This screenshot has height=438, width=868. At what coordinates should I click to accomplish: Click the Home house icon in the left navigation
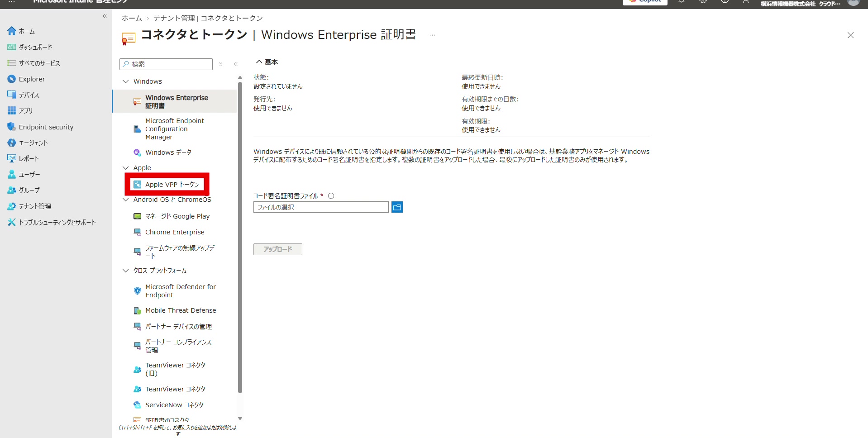(x=12, y=31)
